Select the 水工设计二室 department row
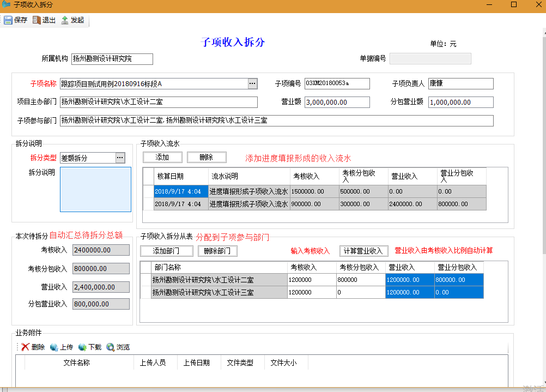Screen dimensions: 546x392 tap(220, 280)
